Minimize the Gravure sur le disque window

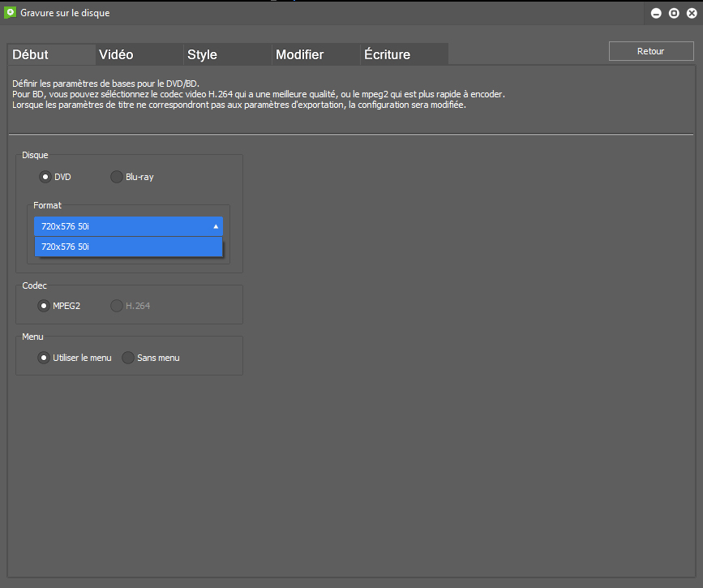coord(656,13)
